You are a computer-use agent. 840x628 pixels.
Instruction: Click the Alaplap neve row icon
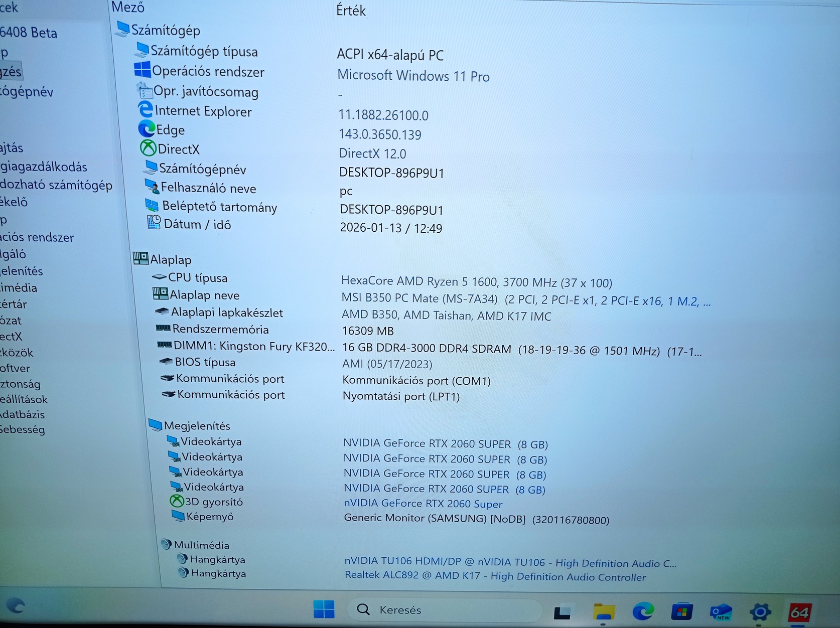click(161, 294)
